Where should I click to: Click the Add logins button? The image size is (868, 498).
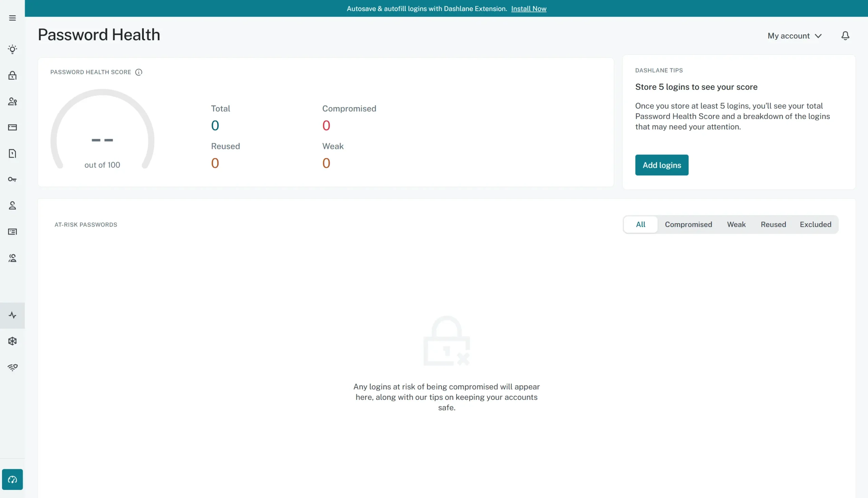661,165
